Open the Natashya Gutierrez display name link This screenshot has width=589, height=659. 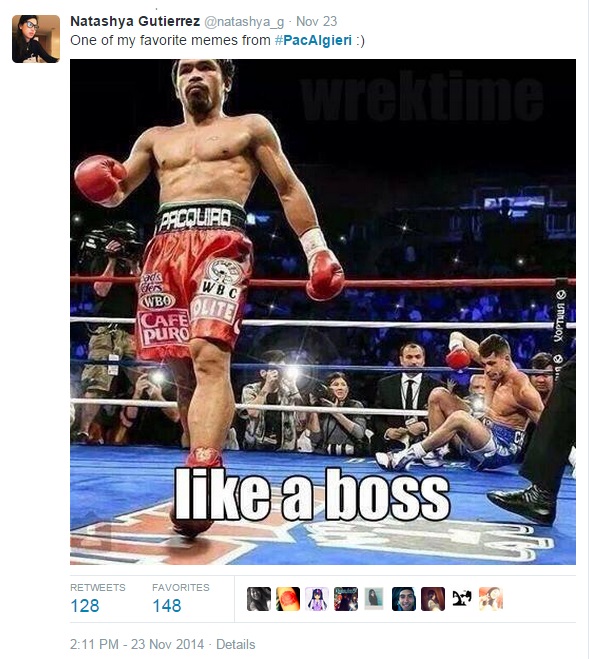135,21
